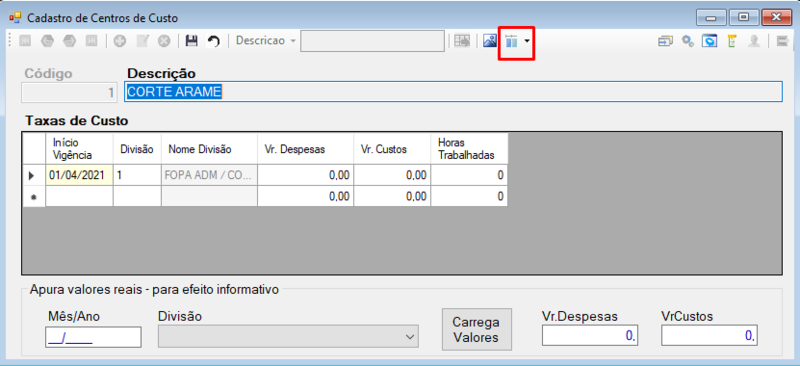Click the save floppy disk icon
800x366 pixels.
coord(191,41)
